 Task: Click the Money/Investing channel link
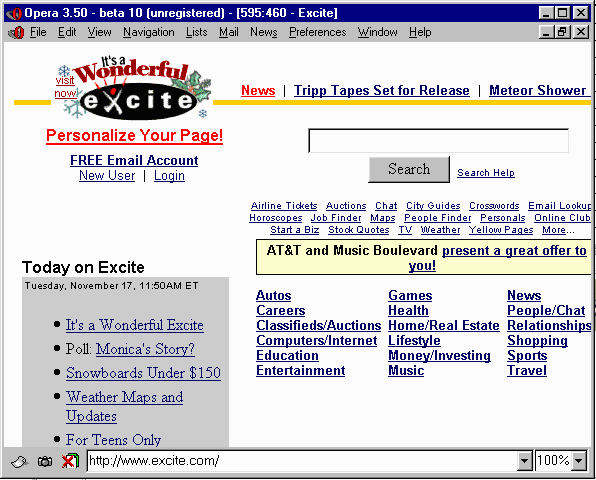pos(439,356)
